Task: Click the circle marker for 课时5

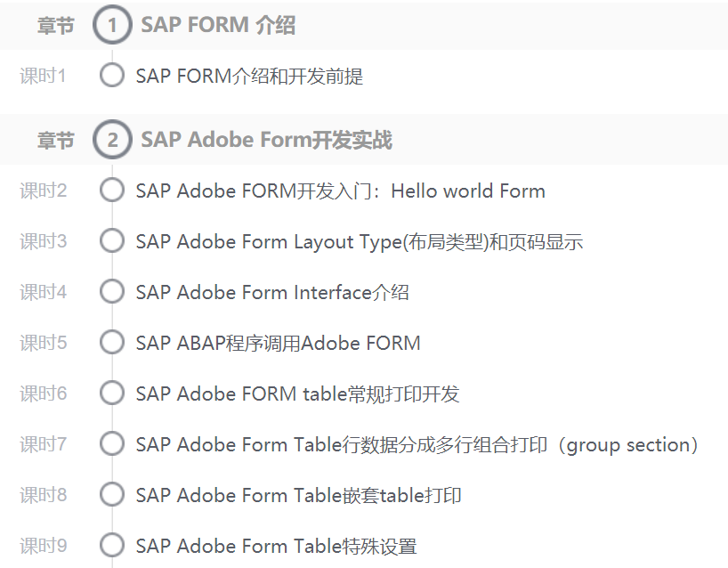Action: [111, 342]
